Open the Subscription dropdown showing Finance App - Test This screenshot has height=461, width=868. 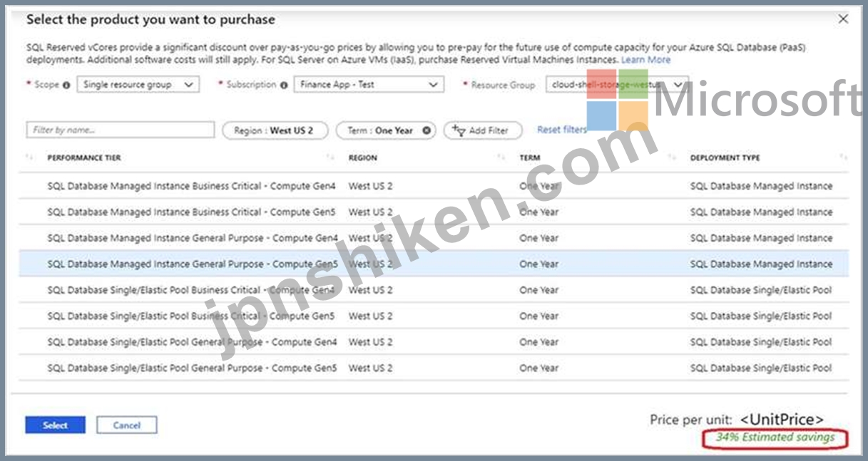point(369,84)
